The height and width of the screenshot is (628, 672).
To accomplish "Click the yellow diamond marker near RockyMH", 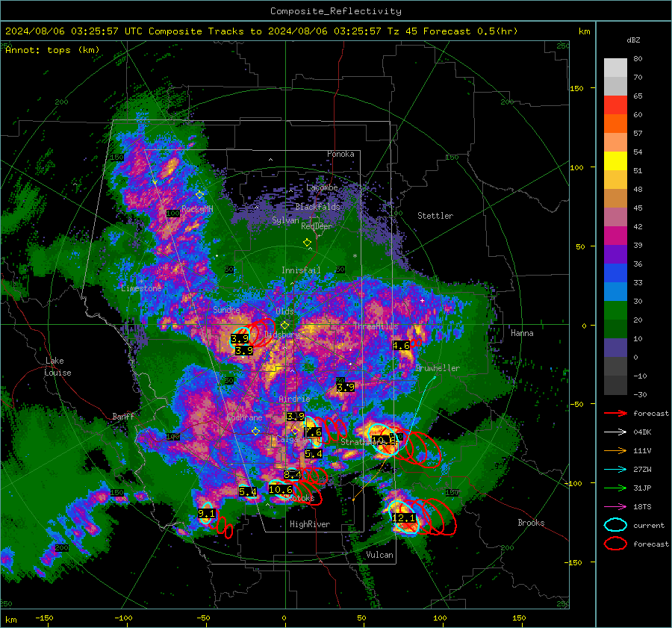I will point(199,195).
